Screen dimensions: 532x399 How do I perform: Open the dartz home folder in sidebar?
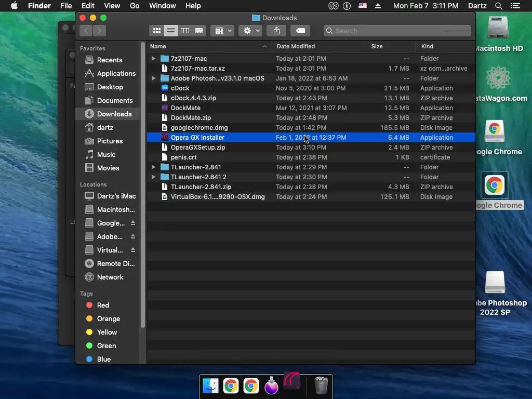pos(108,128)
